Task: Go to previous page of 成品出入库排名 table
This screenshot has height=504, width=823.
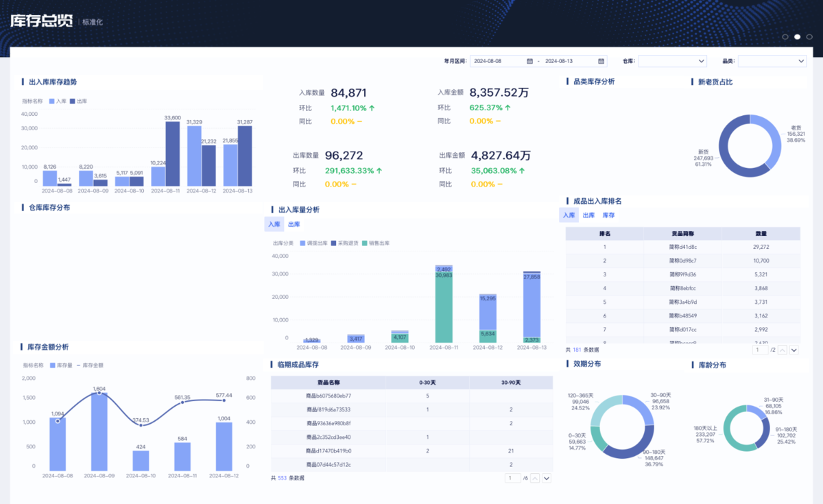Action: (x=782, y=350)
